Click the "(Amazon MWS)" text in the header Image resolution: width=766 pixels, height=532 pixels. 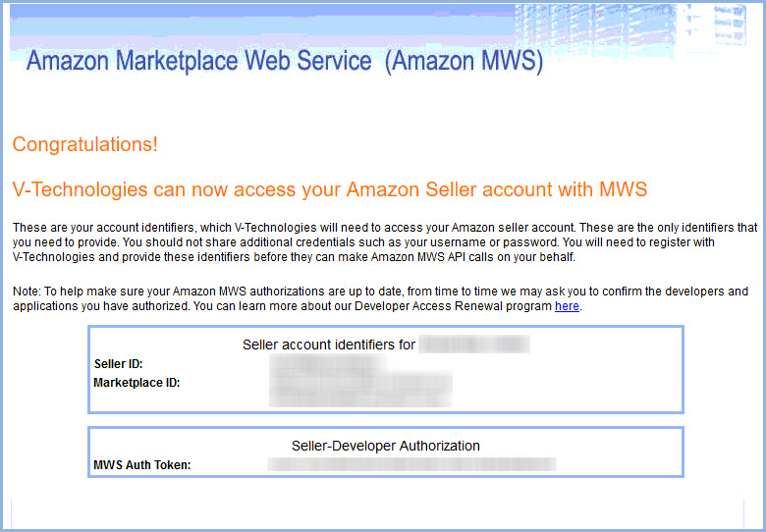pyautogui.click(x=464, y=62)
